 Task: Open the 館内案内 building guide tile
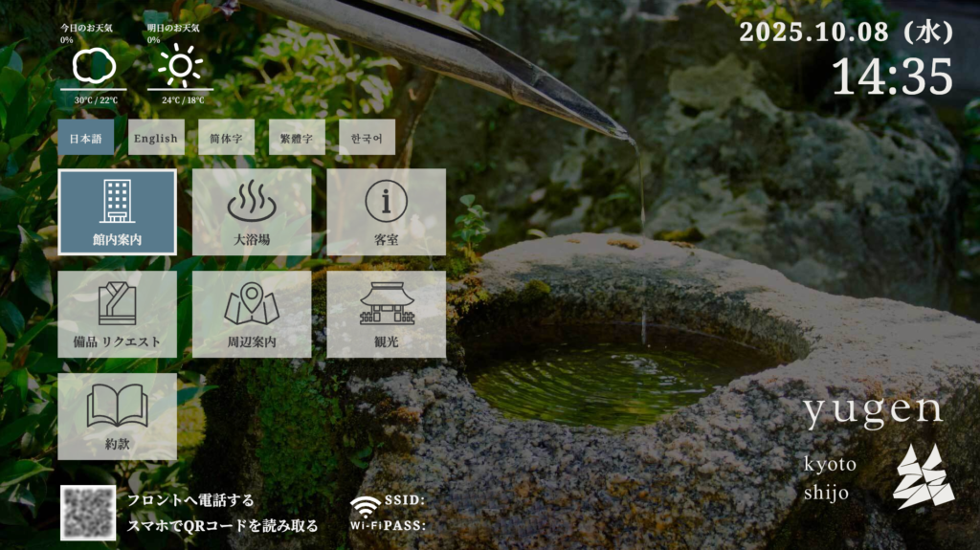pos(117,212)
